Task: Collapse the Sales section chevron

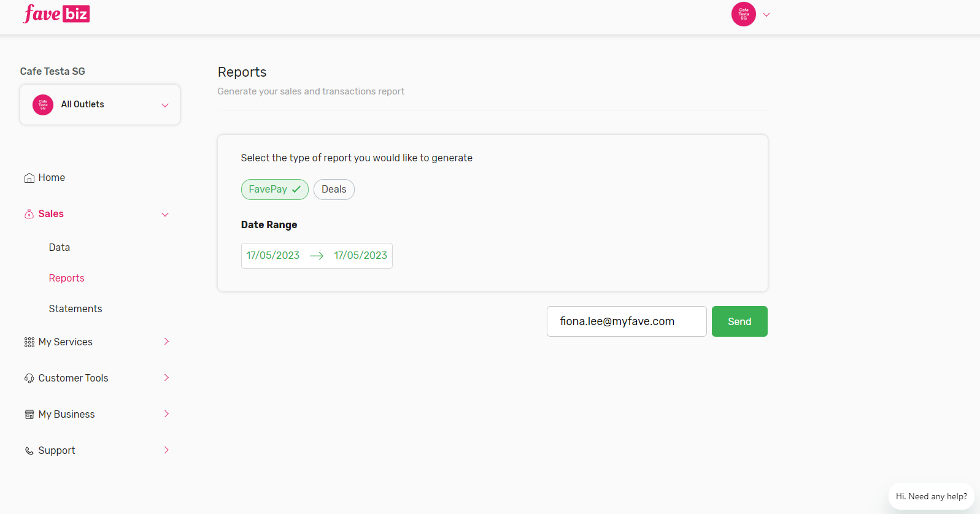Action: (165, 215)
